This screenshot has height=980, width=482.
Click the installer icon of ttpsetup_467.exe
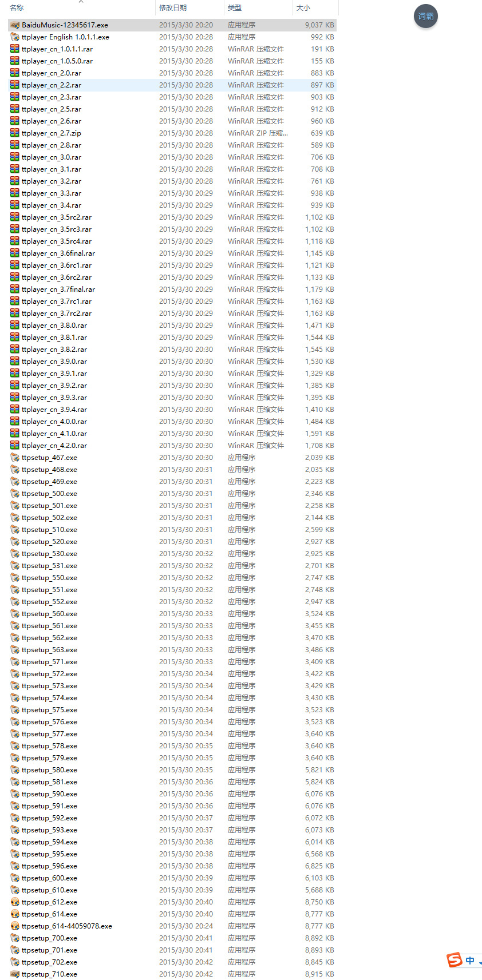15,458
